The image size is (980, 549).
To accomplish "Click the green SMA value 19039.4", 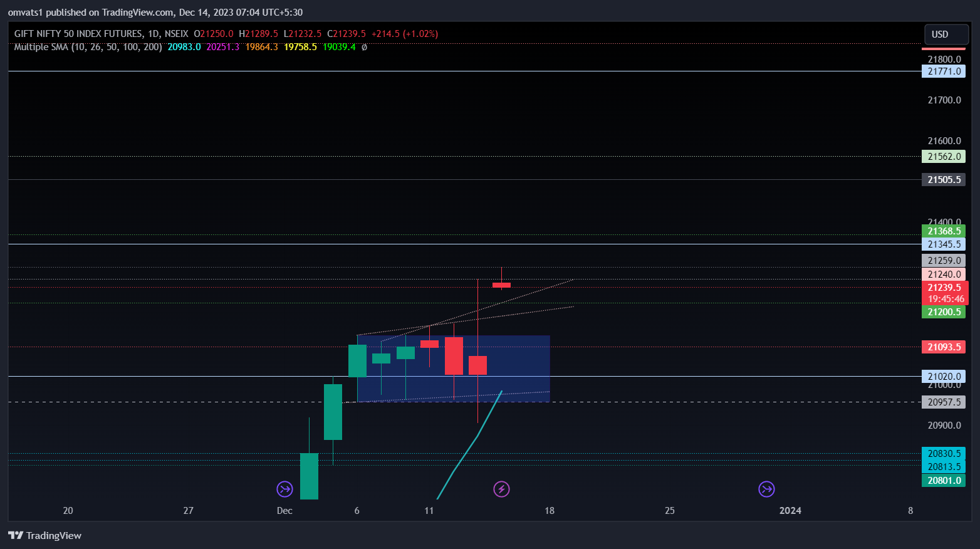I will tap(339, 47).
